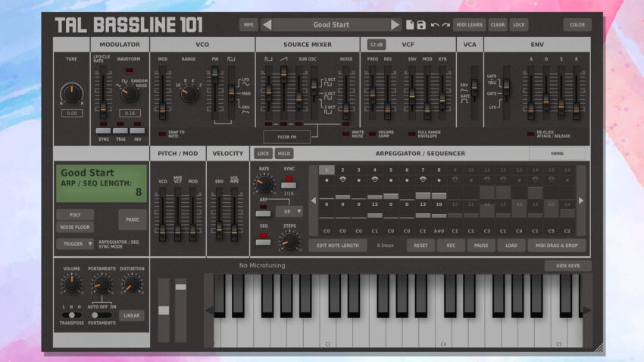Click the modulation wheel beside the keyboard
The height and width of the screenshot is (362, 644).
point(181,310)
